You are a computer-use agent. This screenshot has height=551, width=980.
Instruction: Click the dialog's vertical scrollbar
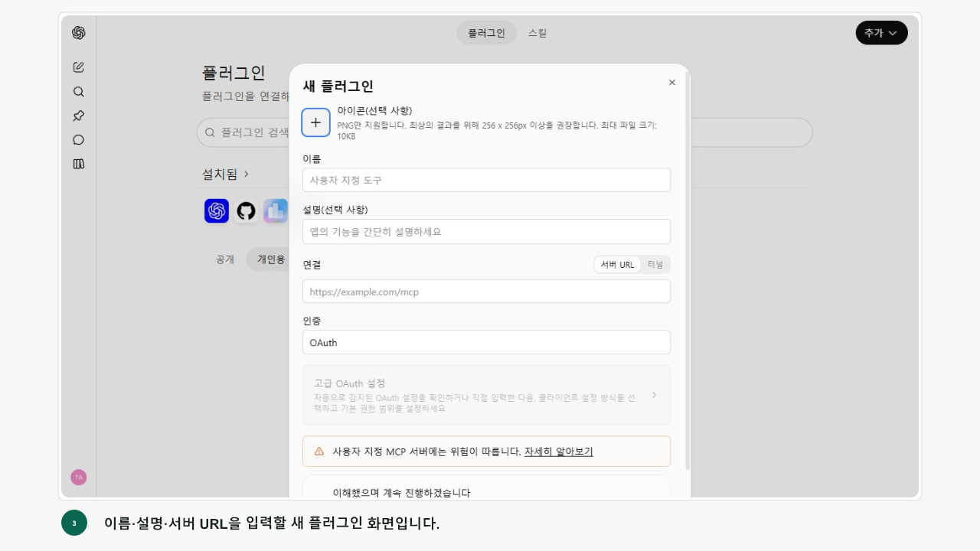tap(688, 272)
